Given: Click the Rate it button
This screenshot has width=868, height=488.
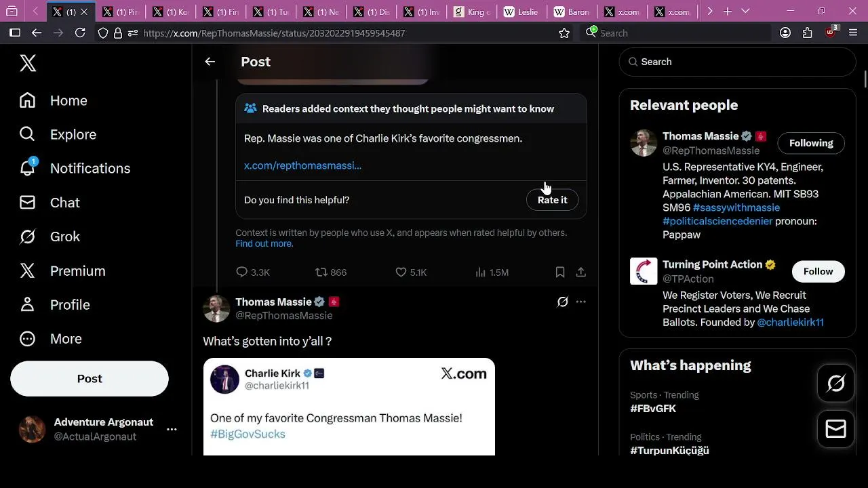Looking at the screenshot, I should (x=552, y=200).
